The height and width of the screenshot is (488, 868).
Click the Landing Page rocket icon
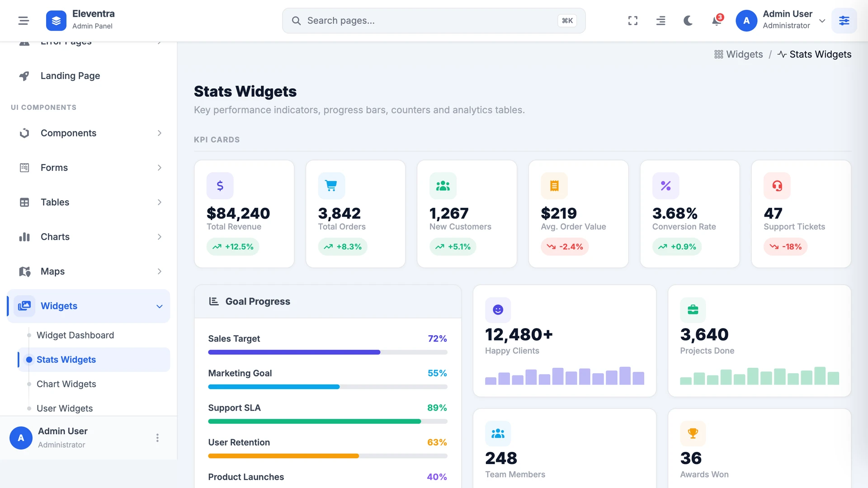(24, 76)
